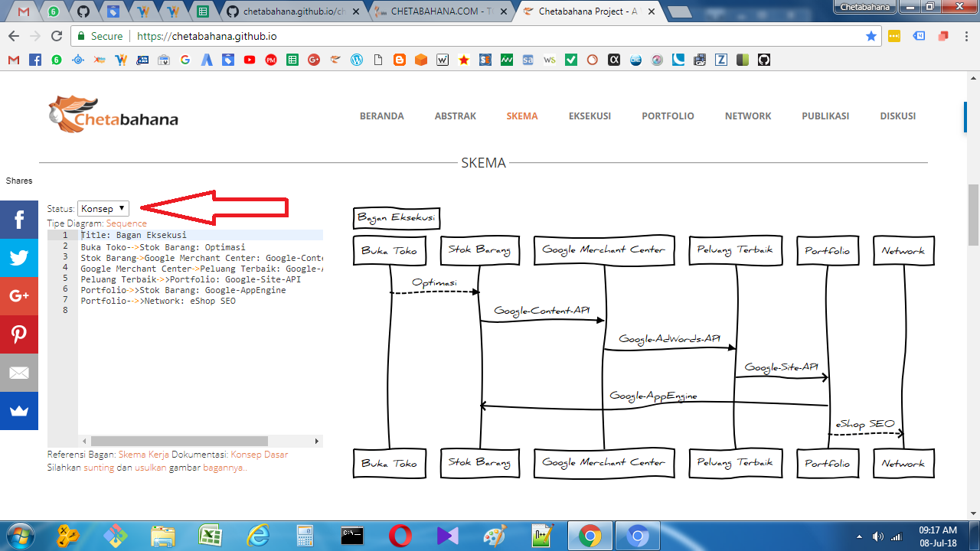This screenshot has width=980, height=551.
Task: Bookmark page using the star icon
Action: pos(871,36)
